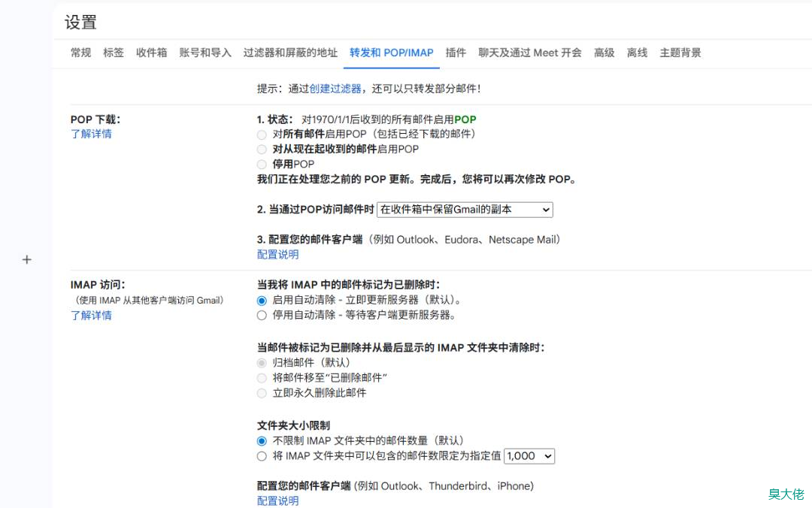
Task: Open the '账号和导入' tab
Action: 205,53
